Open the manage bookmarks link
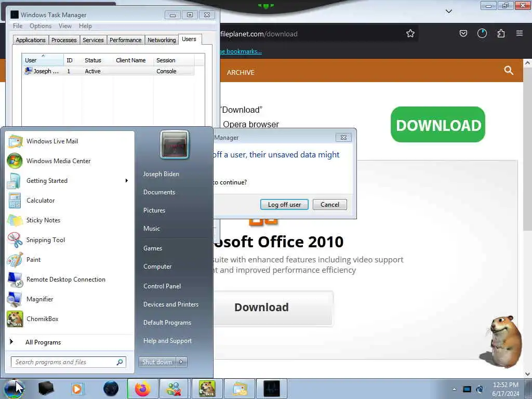Image resolution: width=532 pixels, height=399 pixels. [x=241, y=51]
